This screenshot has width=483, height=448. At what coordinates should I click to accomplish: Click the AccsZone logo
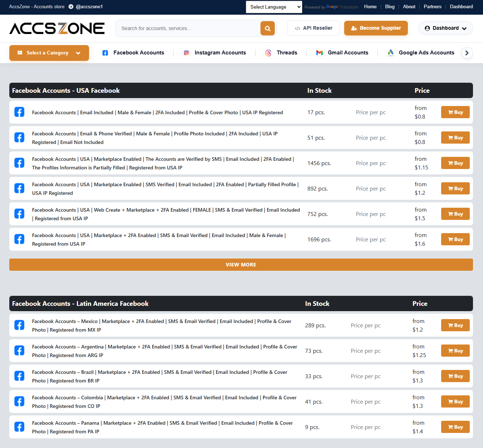click(57, 28)
